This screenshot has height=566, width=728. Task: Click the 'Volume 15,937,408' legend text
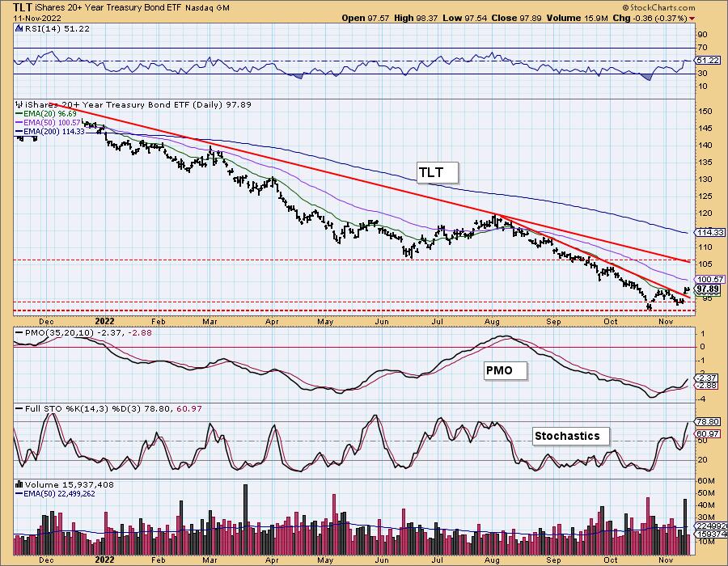[70, 485]
